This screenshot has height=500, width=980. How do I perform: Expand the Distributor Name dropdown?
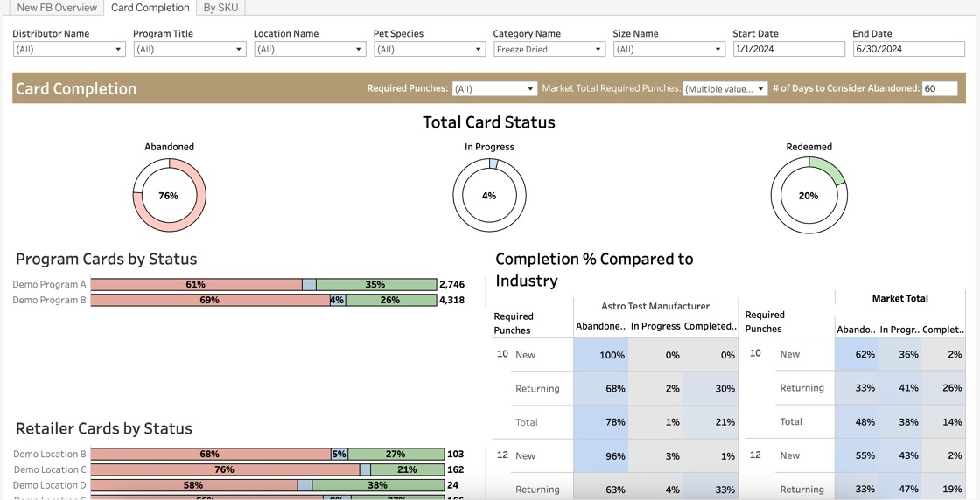(x=69, y=50)
